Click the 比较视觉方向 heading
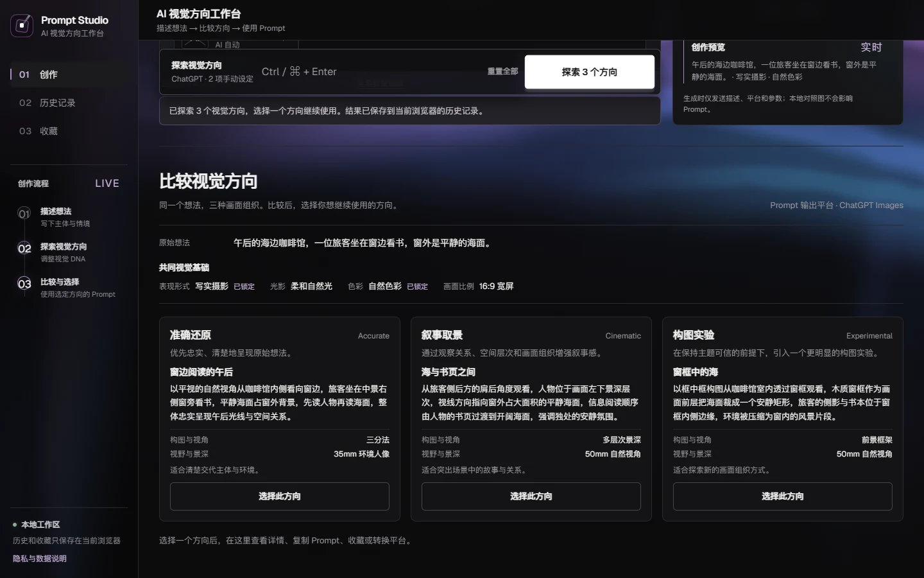Screen dimensions: 924x578 click(x=209, y=181)
